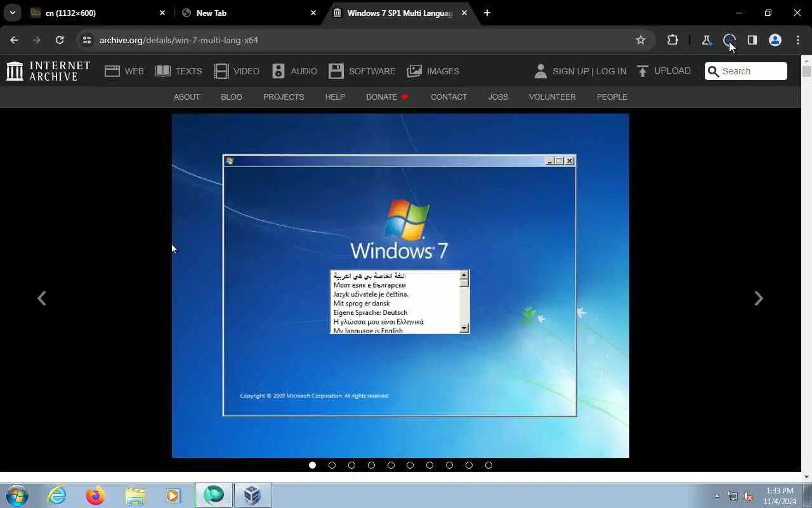Open the HELP link

click(x=335, y=97)
